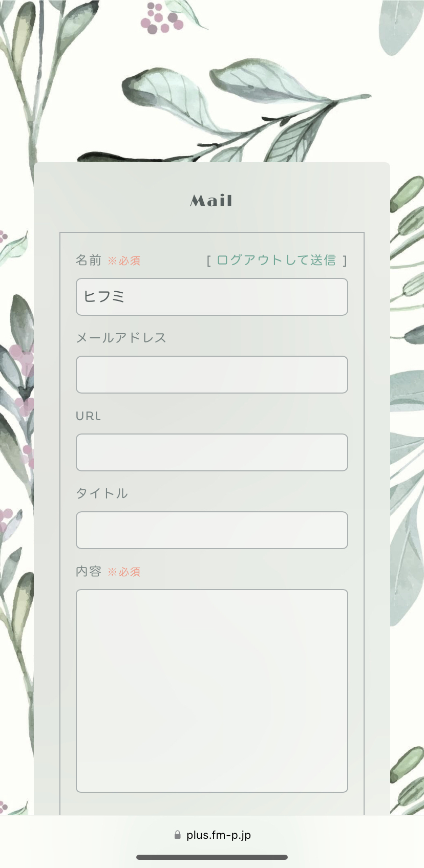Click the pink berries illustration at top
This screenshot has height=868, width=424.
(x=161, y=19)
